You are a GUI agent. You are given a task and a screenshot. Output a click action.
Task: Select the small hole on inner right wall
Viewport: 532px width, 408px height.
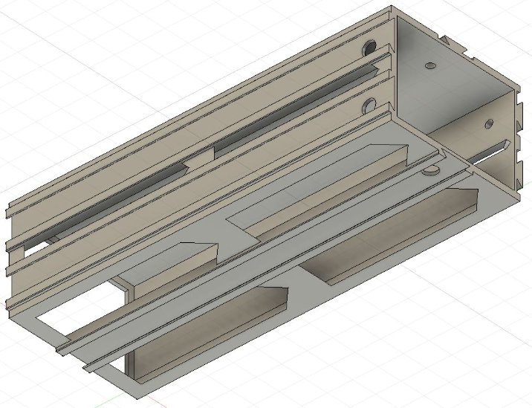point(489,121)
